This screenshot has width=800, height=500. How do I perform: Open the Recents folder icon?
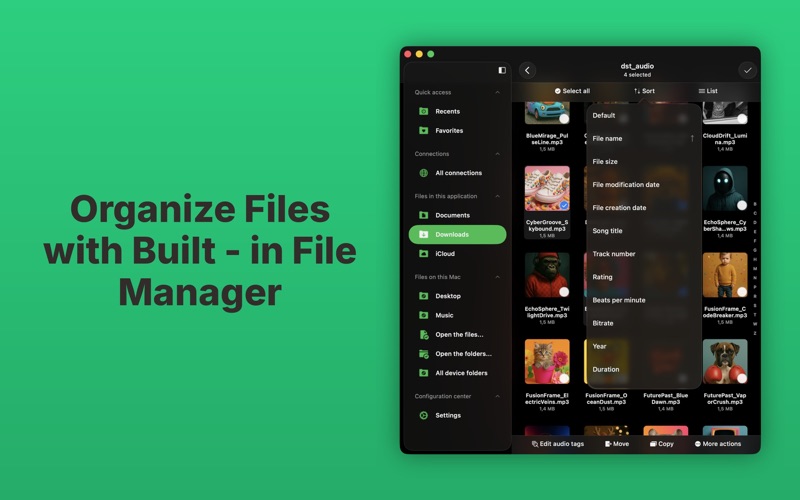pos(423,111)
